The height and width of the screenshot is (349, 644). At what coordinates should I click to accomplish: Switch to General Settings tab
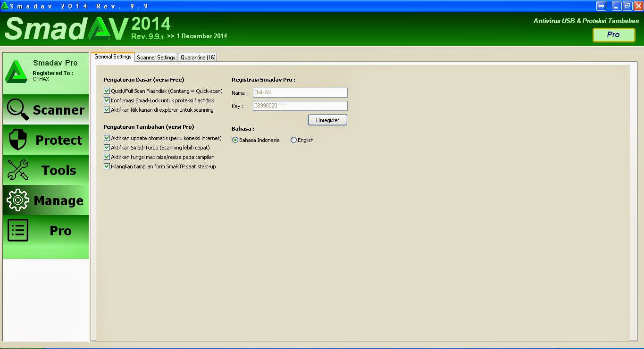coord(113,57)
